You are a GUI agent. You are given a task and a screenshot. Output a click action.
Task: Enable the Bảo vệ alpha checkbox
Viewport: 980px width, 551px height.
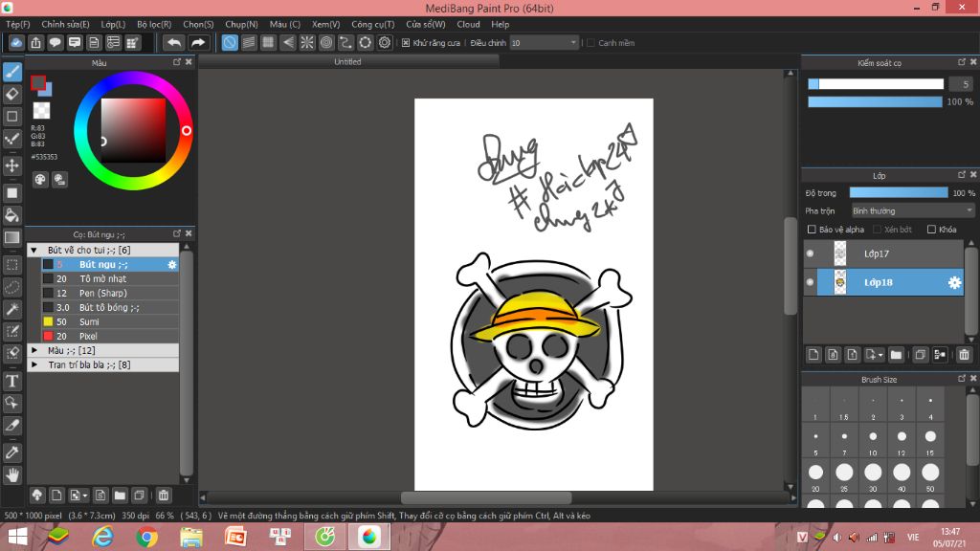(812, 230)
